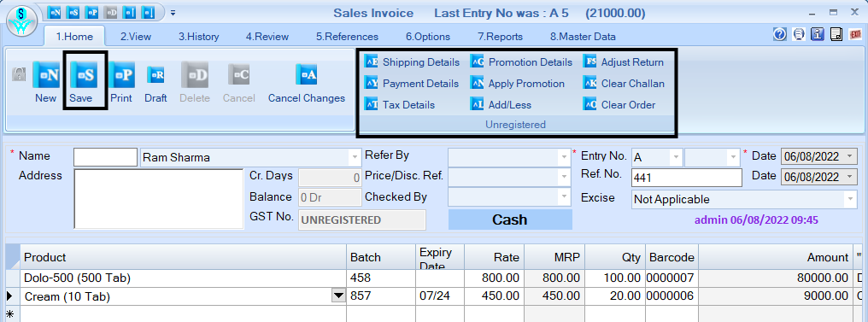Expand the Entry No. series 'A' dropdown

[676, 158]
